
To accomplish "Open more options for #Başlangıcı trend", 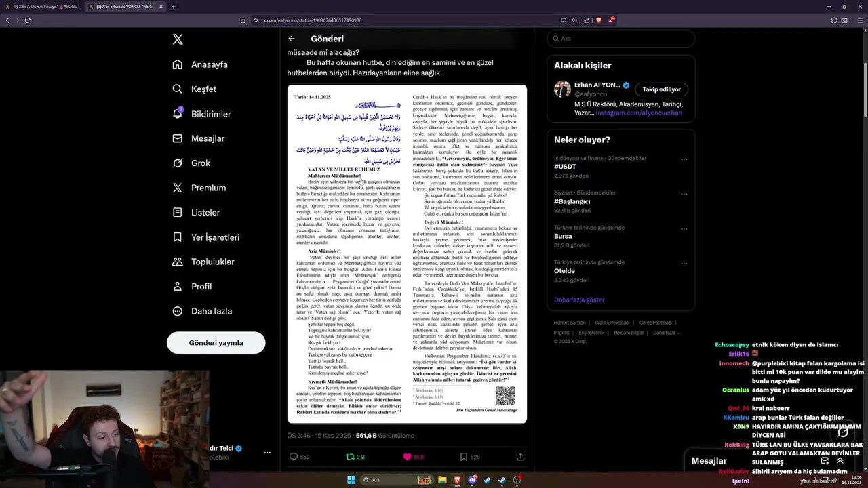I will pos(684,195).
